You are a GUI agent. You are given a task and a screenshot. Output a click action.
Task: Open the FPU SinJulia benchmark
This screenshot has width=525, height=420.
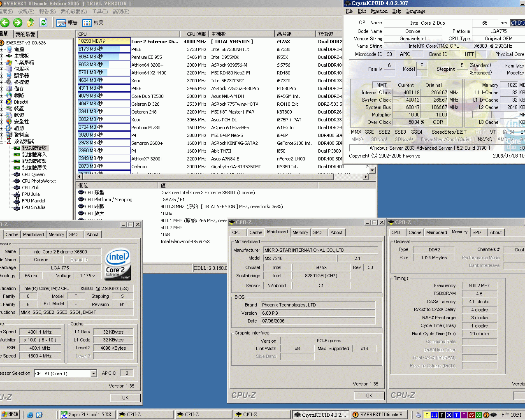tap(34, 207)
